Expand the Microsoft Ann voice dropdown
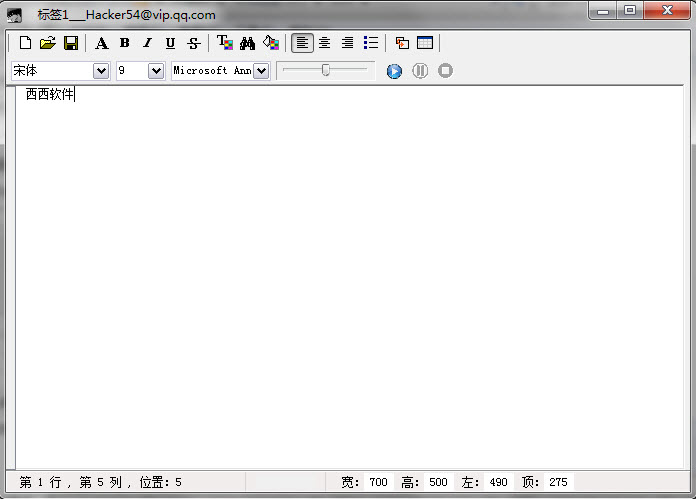 [261, 71]
